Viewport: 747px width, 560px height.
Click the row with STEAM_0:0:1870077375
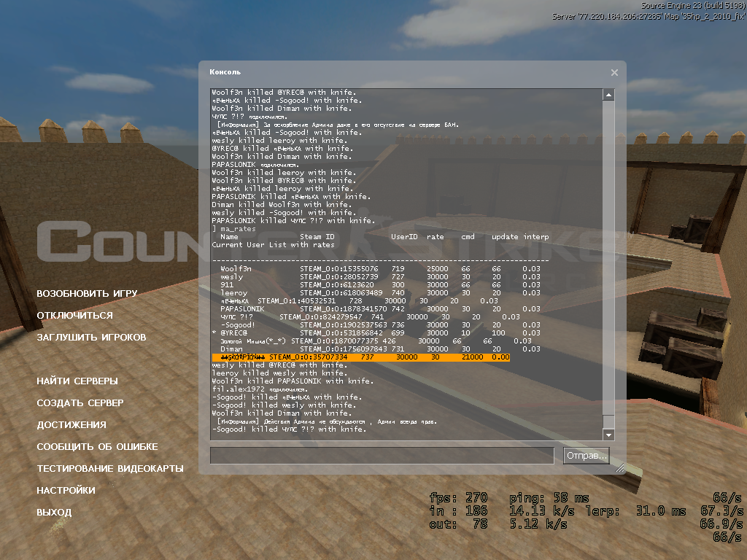click(376, 341)
